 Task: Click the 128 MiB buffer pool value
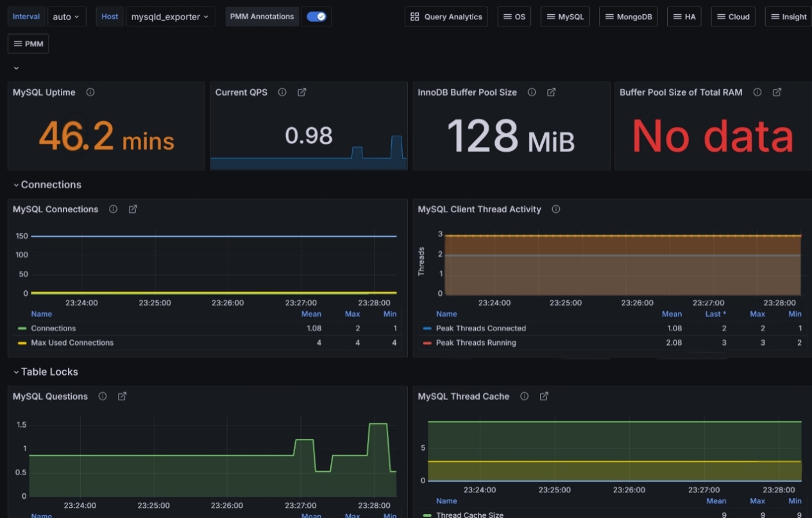tap(511, 135)
